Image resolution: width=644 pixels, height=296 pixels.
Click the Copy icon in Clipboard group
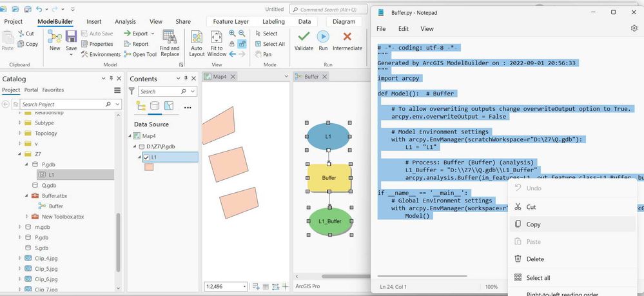21,44
